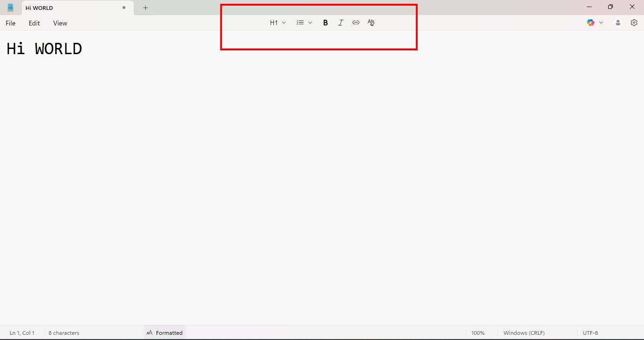Switch to the Hi WORLD tab
Viewport: 644px width, 340px height.
click(78, 8)
